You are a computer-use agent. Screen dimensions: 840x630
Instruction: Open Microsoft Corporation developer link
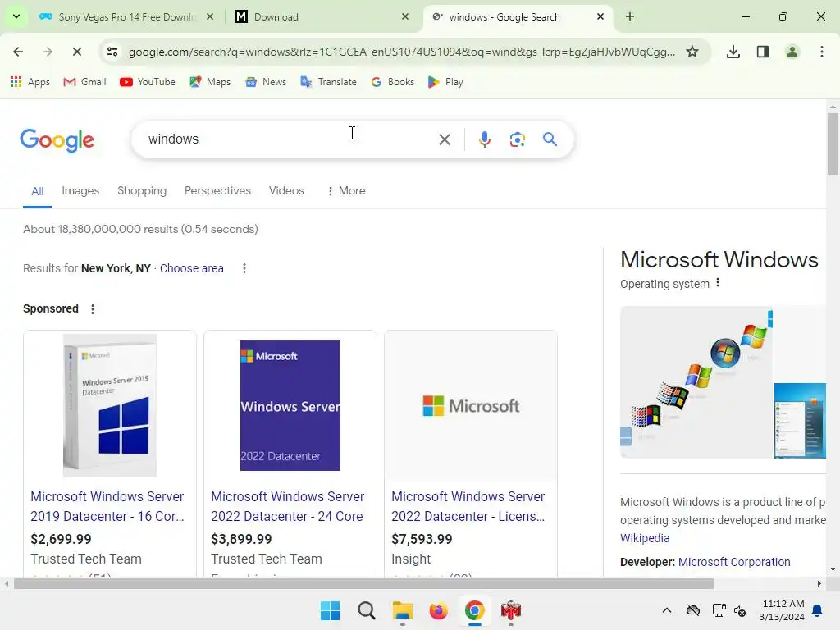[x=734, y=562]
